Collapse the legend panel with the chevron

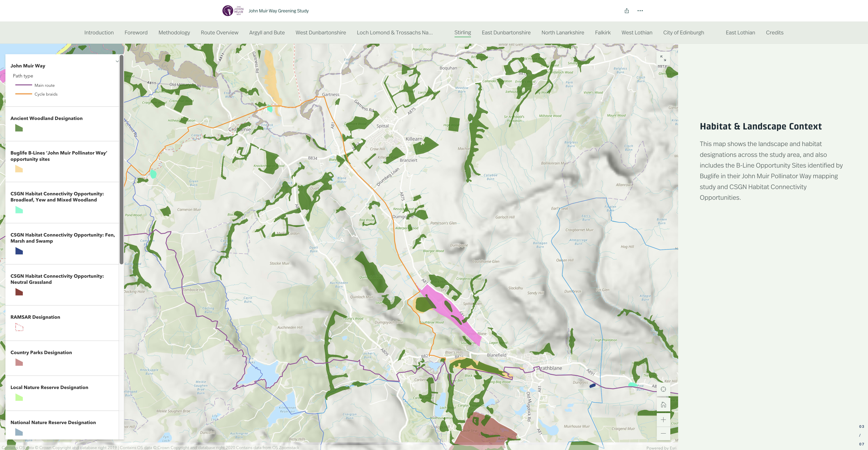tap(117, 61)
